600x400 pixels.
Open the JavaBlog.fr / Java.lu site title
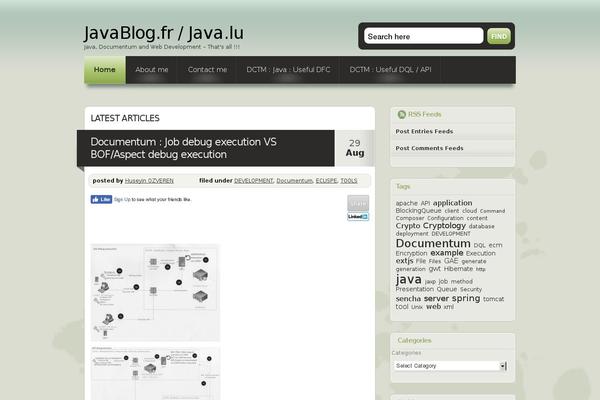[163, 33]
